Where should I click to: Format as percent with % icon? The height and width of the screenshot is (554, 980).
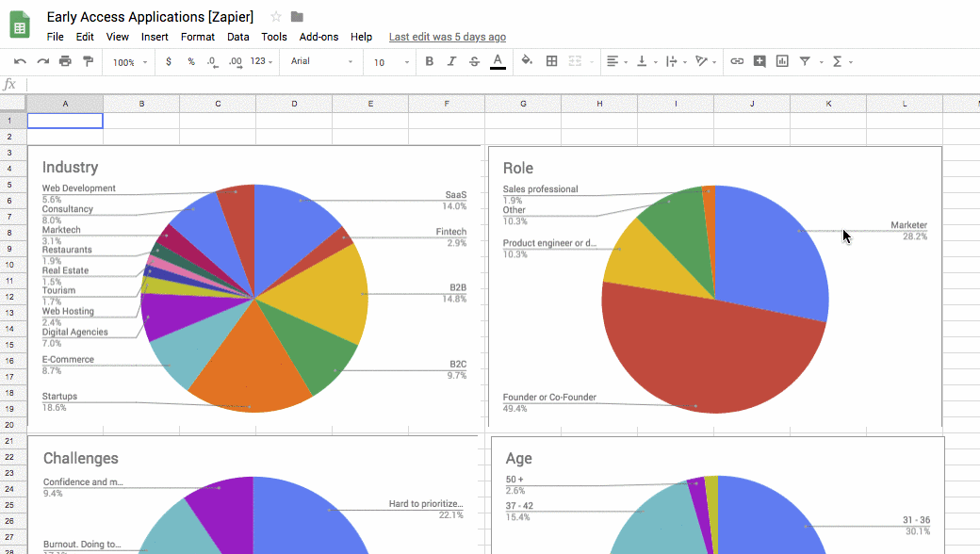click(x=191, y=61)
